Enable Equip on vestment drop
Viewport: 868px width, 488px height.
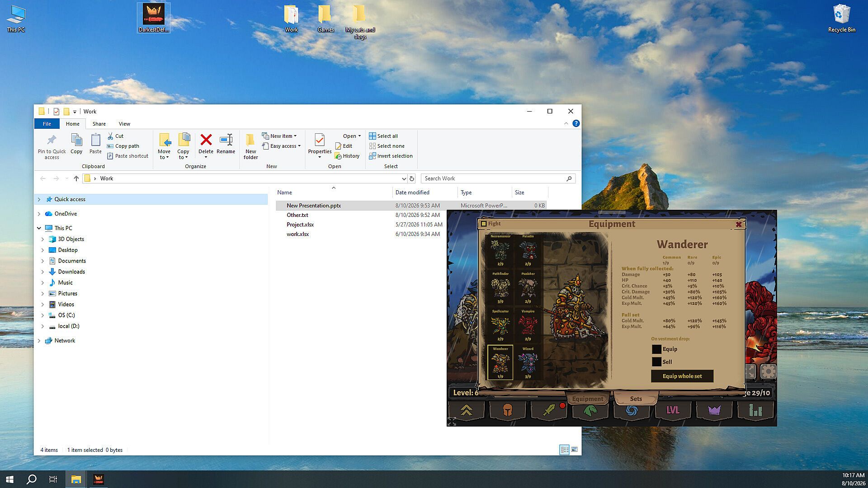click(x=656, y=349)
